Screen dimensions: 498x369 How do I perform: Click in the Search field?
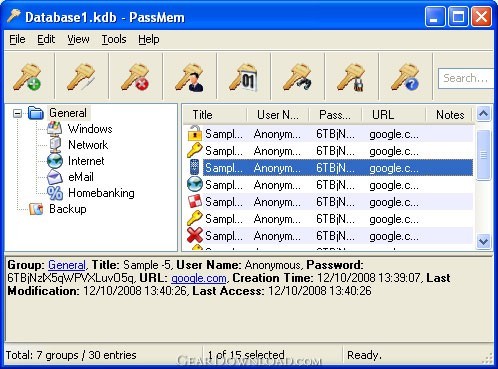click(x=466, y=78)
